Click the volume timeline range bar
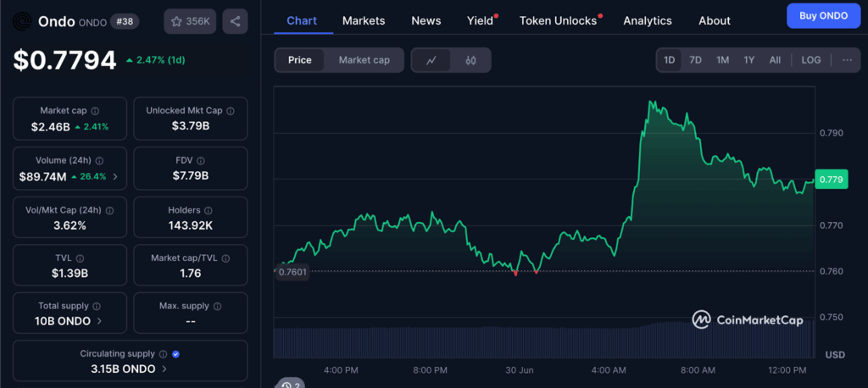This screenshot has height=388, width=868. (x=542, y=339)
